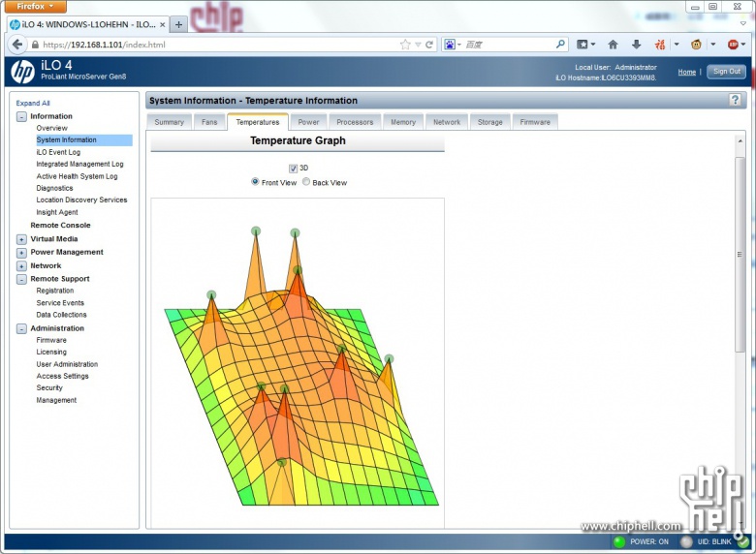Screen dimensions: 756x554
Task: Open the help question mark icon
Action: coord(735,100)
